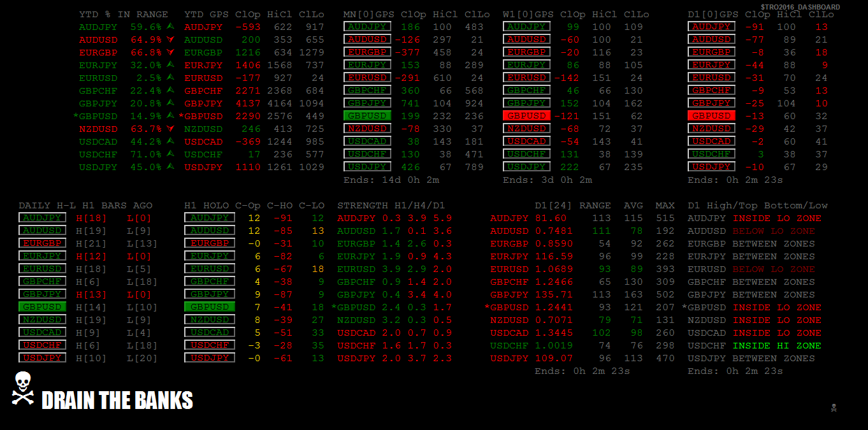Select the green-filled GBPUSD button in MN[0]GPS
This screenshot has height=430, width=868.
point(367,116)
